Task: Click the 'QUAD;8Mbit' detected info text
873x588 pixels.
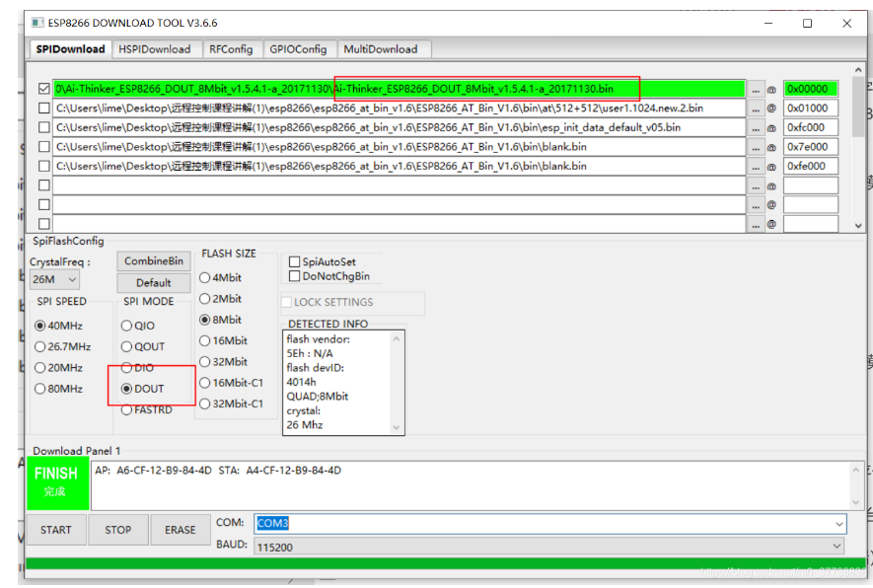Action: click(x=318, y=397)
